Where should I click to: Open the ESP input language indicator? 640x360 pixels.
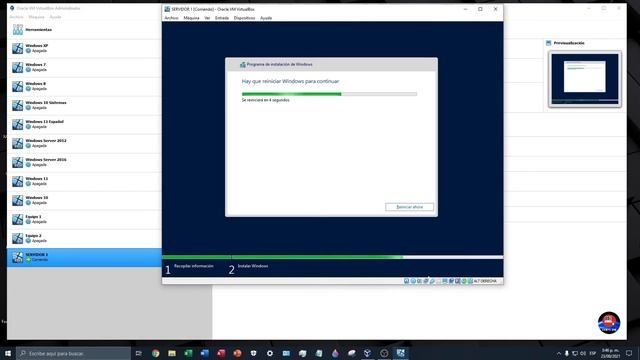point(593,353)
